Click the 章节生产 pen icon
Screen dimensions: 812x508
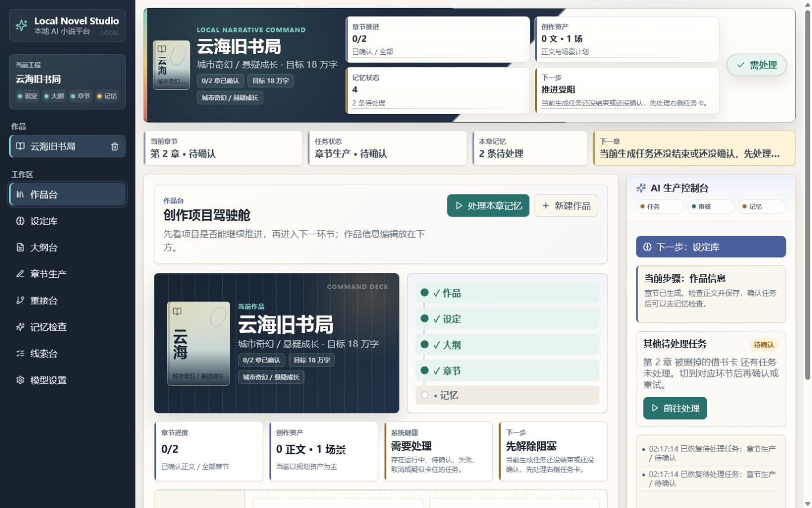point(20,274)
